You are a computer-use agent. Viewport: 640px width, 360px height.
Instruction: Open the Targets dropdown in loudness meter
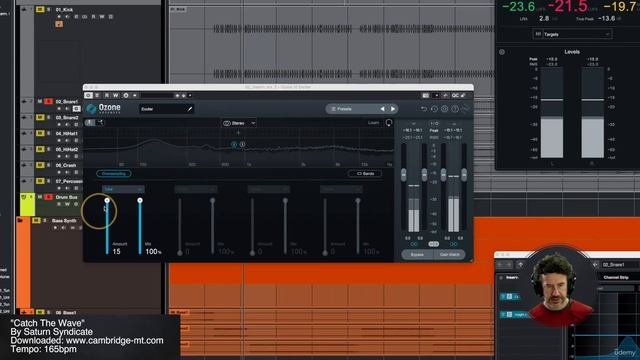[572, 34]
